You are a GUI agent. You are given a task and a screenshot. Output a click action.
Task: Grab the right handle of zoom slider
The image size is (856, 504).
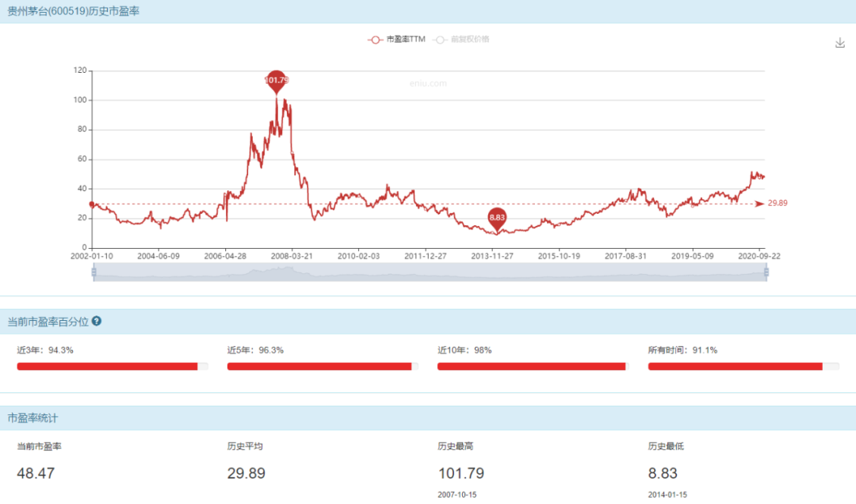point(766,272)
